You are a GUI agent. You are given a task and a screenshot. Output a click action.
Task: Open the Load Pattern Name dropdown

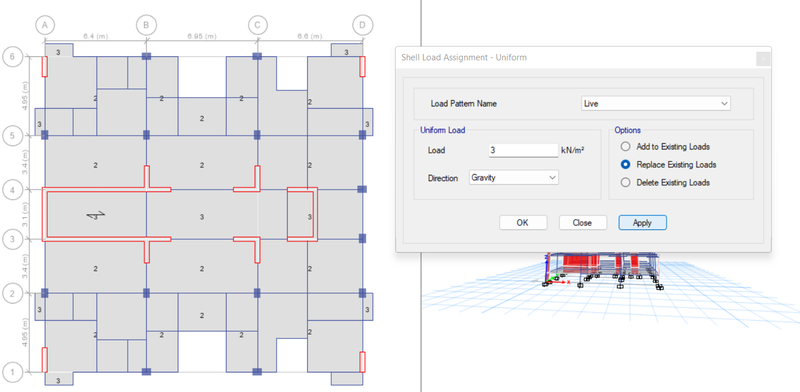coord(656,103)
